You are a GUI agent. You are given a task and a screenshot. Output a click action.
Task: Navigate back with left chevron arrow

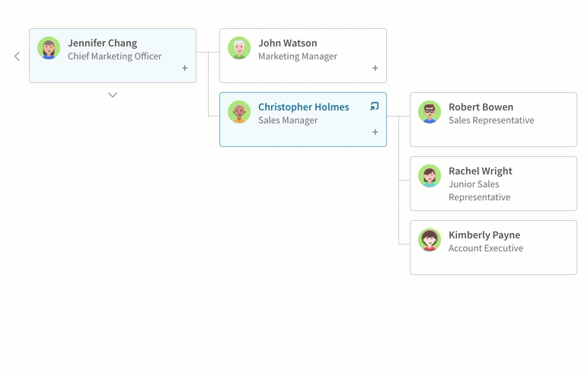(x=17, y=56)
